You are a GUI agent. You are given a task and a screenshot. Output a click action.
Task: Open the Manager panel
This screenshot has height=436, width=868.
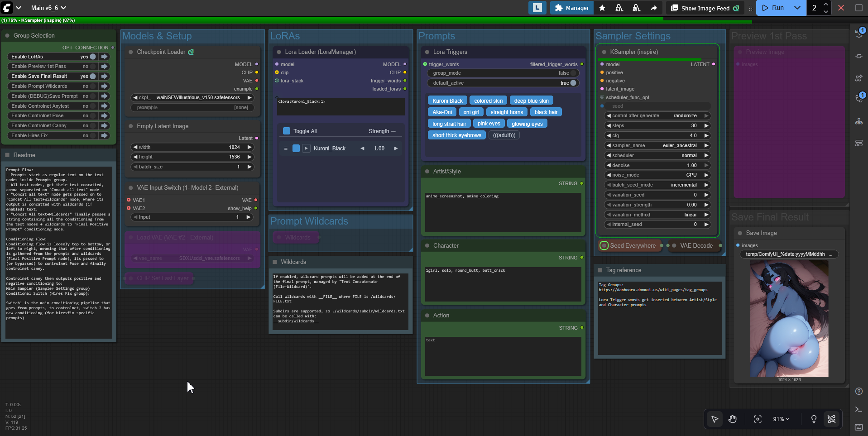coord(572,8)
